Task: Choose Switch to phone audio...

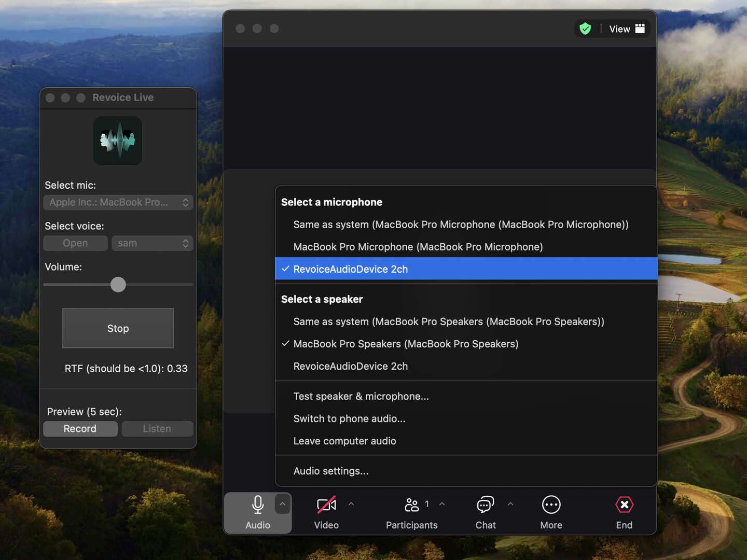Action: [466, 418]
